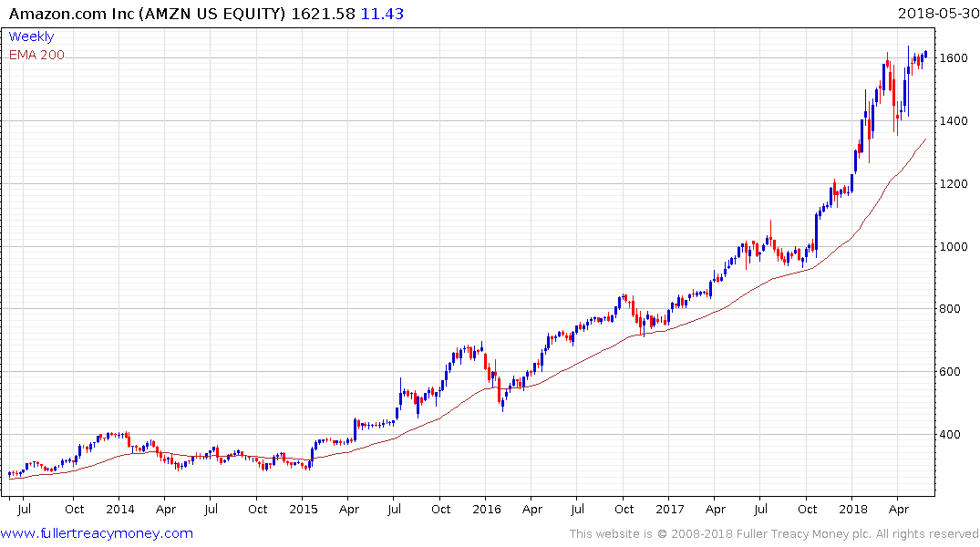Viewport: 980px width, 547px height.
Task: Click the 1200 price axis label
Action: [954, 184]
